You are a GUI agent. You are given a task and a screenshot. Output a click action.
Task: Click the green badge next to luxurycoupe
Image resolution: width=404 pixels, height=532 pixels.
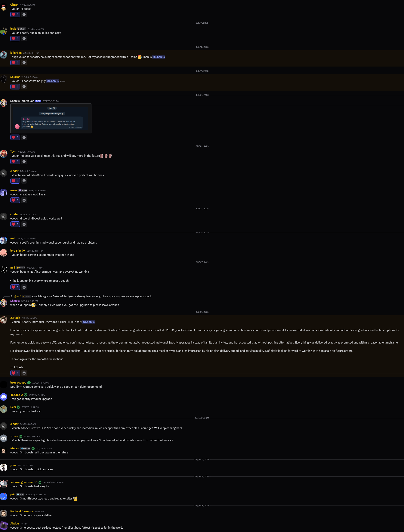[29, 383]
